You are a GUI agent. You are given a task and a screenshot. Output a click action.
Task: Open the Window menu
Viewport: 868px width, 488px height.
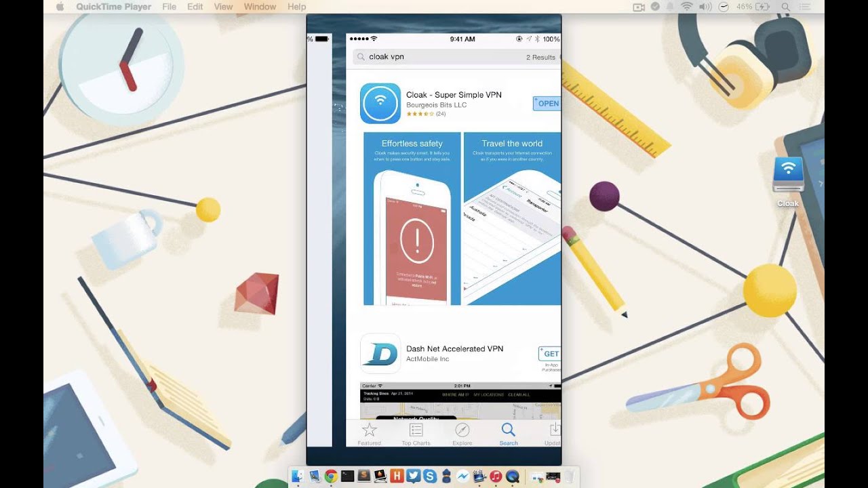260,7
